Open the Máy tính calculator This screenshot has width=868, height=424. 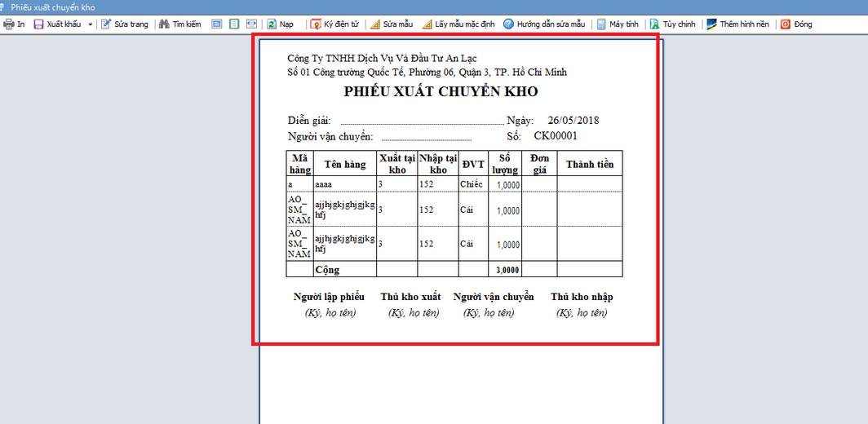pyautogui.click(x=618, y=24)
